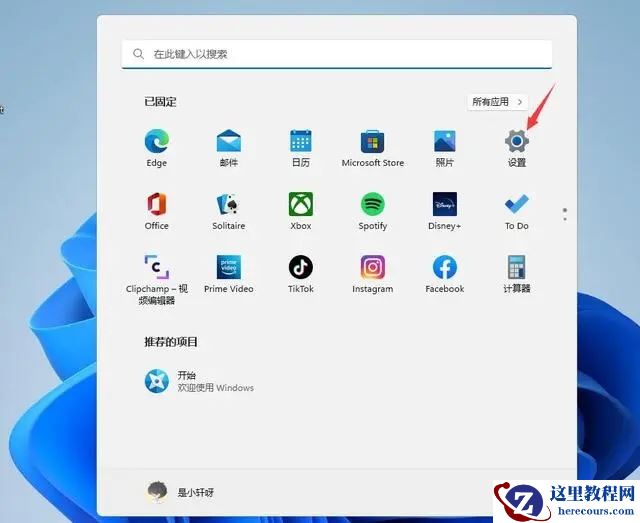Viewport: 640px width, 523px height.
Task: Open the To Do app
Action: click(517, 211)
